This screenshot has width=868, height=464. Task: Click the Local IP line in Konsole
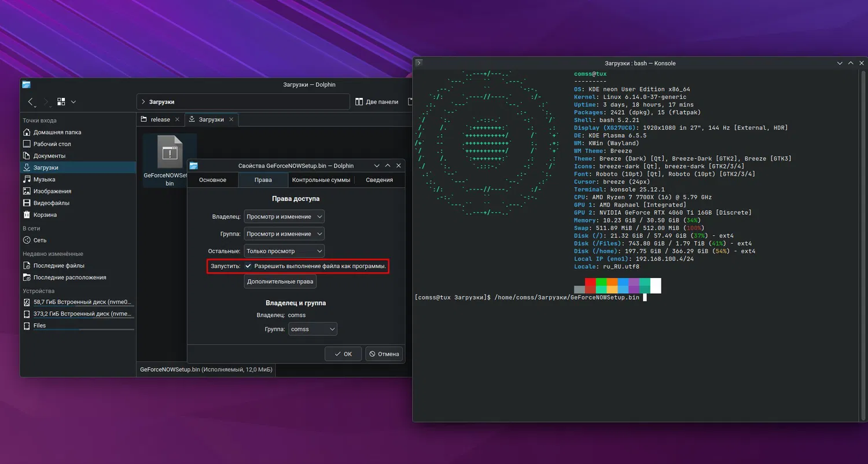(x=634, y=259)
